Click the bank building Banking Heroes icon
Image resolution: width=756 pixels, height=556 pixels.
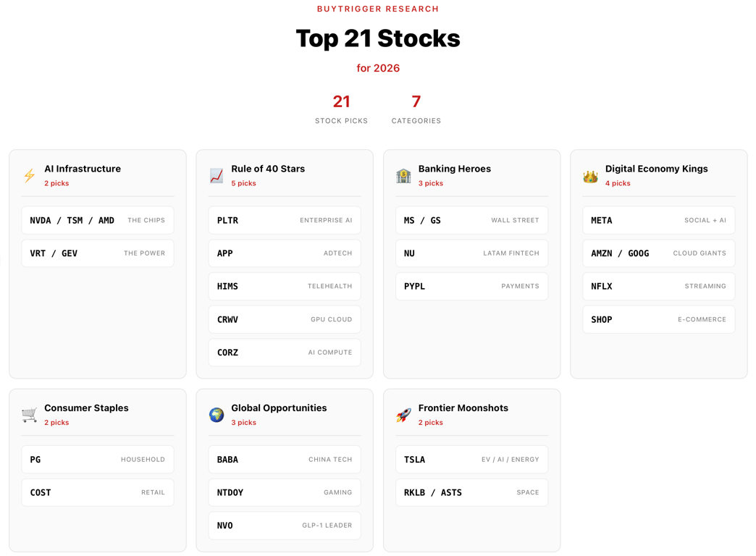click(403, 175)
